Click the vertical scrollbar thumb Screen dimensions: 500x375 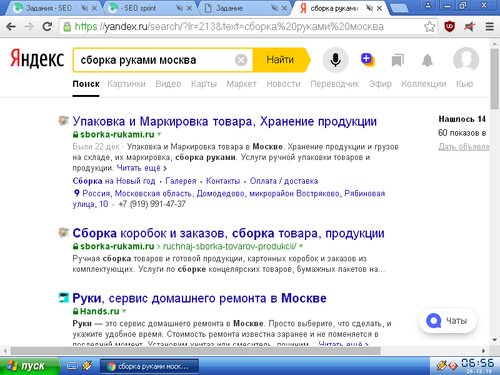click(495, 79)
